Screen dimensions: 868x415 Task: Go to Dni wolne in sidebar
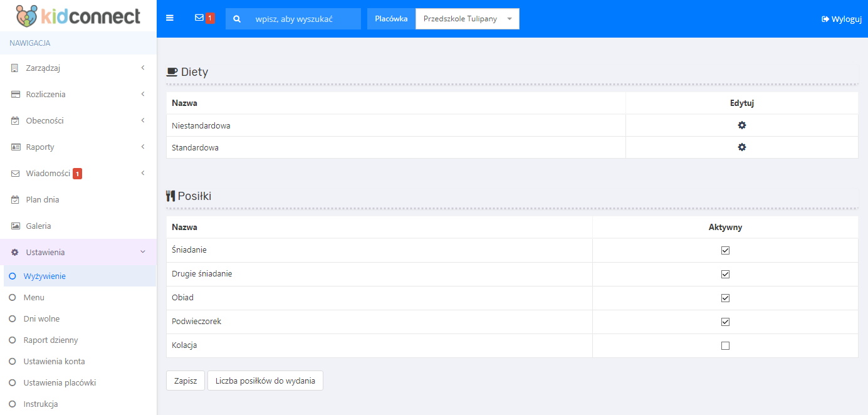(41, 318)
